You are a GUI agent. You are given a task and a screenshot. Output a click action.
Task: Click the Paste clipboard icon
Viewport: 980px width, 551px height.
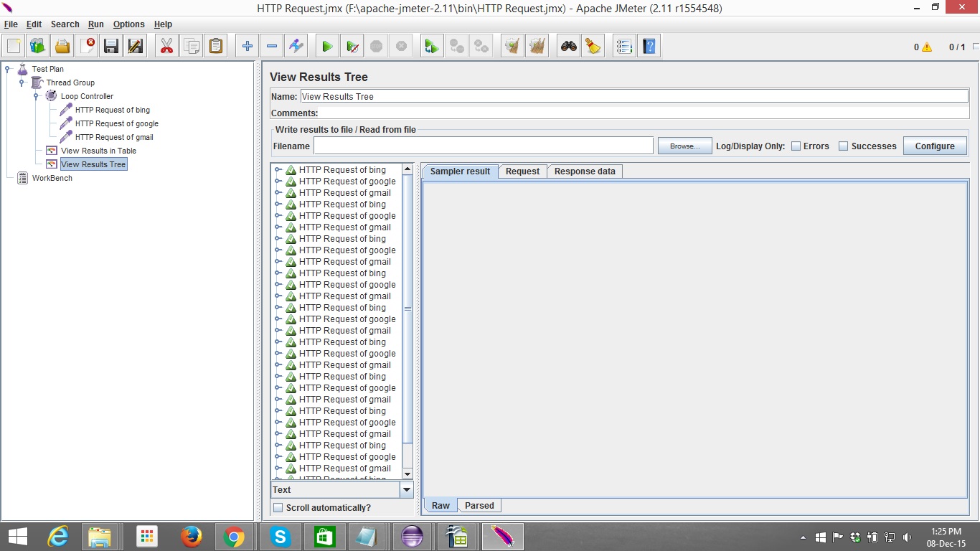tap(215, 47)
